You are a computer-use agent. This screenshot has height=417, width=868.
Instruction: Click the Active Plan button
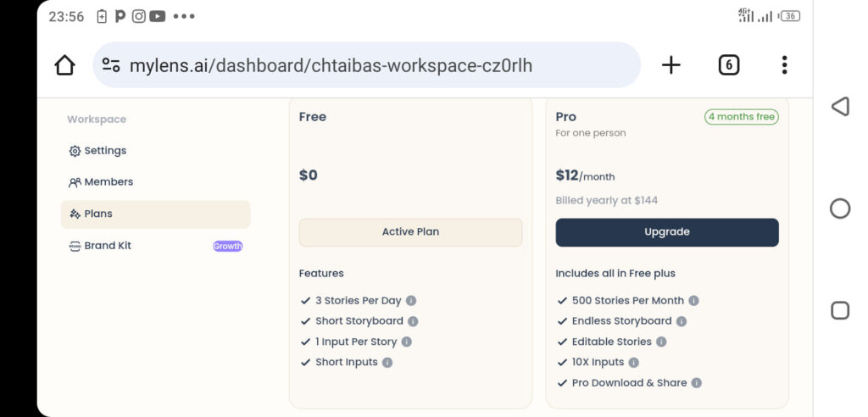point(411,232)
